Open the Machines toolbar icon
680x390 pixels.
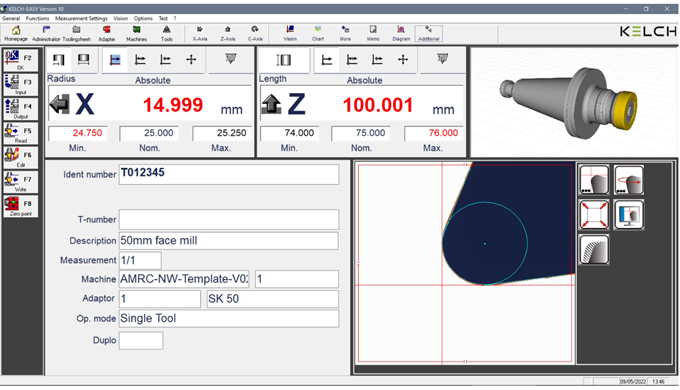137,34
